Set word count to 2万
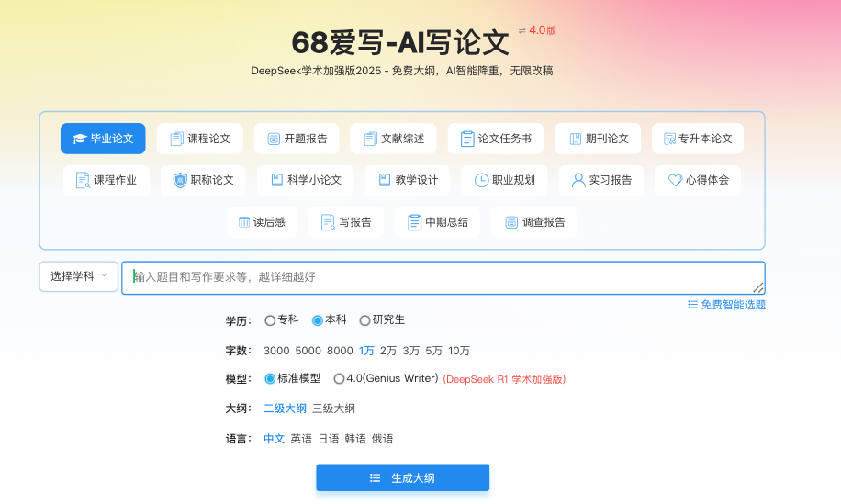Viewport: 841px width, 504px height. point(388,351)
